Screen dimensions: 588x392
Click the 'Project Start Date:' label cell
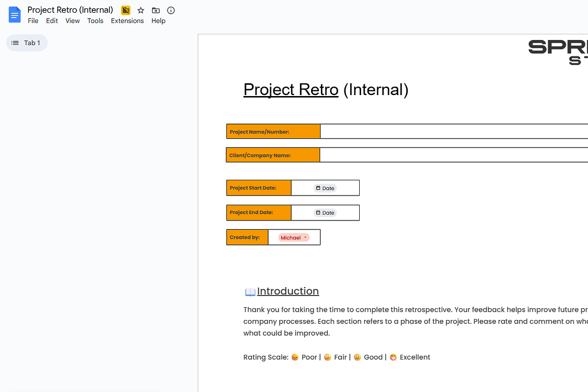pos(259,188)
